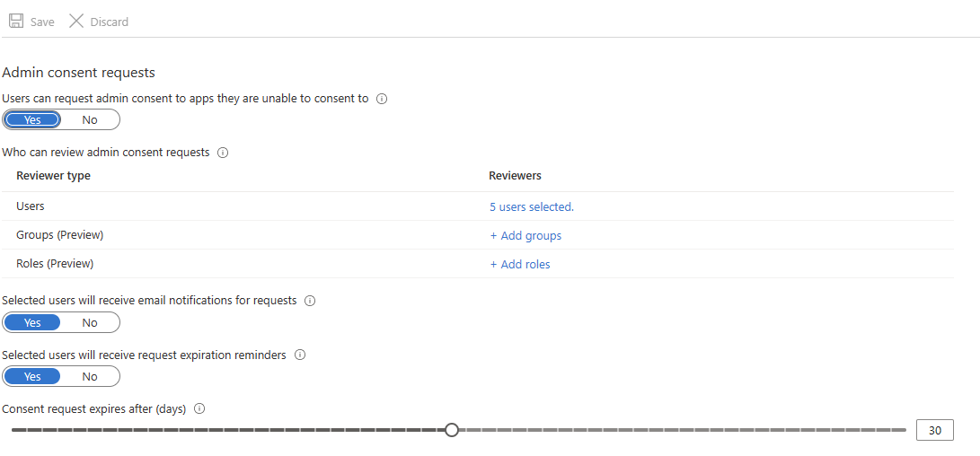Select the Groups (Preview) row label
Viewport: 980px width, 456px height.
[60, 235]
